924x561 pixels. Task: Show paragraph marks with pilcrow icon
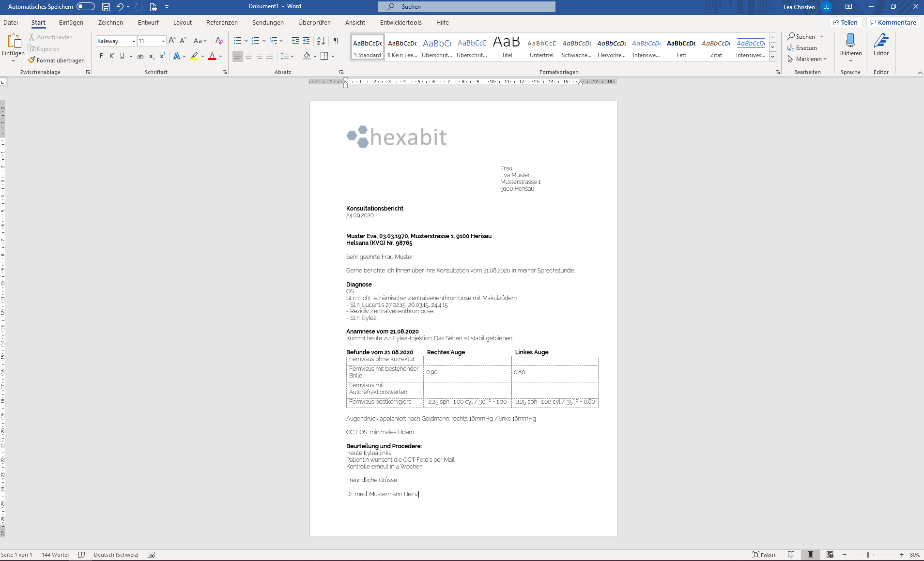point(336,41)
